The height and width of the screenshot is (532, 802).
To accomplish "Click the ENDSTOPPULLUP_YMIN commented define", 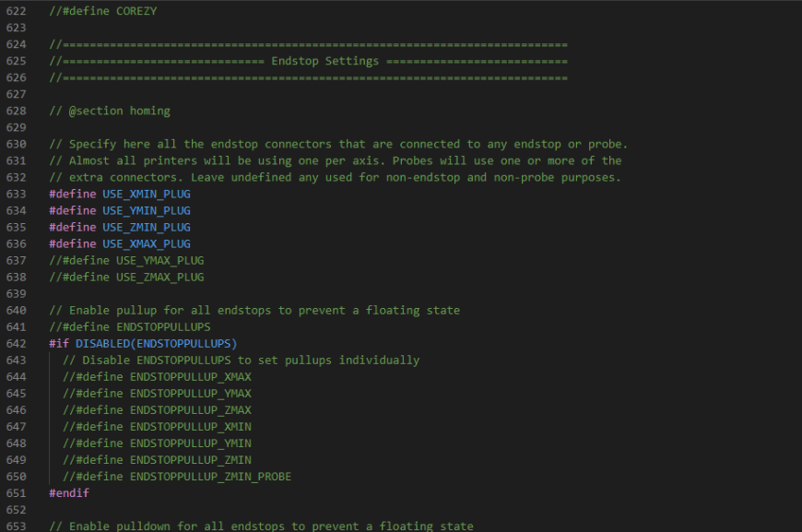I will [157, 443].
